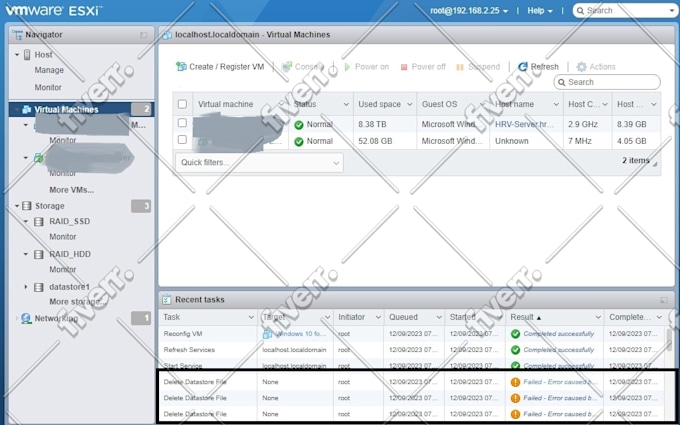Image resolution: width=680 pixels, height=425 pixels.
Task: Maximize the Recent tasks panel using its corner icon
Action: (664, 300)
